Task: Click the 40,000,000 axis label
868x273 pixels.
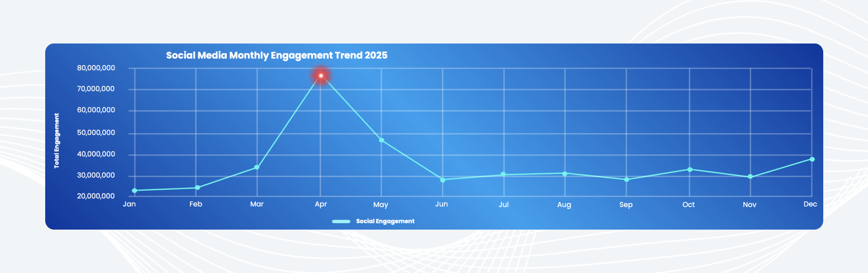Action: (96, 154)
